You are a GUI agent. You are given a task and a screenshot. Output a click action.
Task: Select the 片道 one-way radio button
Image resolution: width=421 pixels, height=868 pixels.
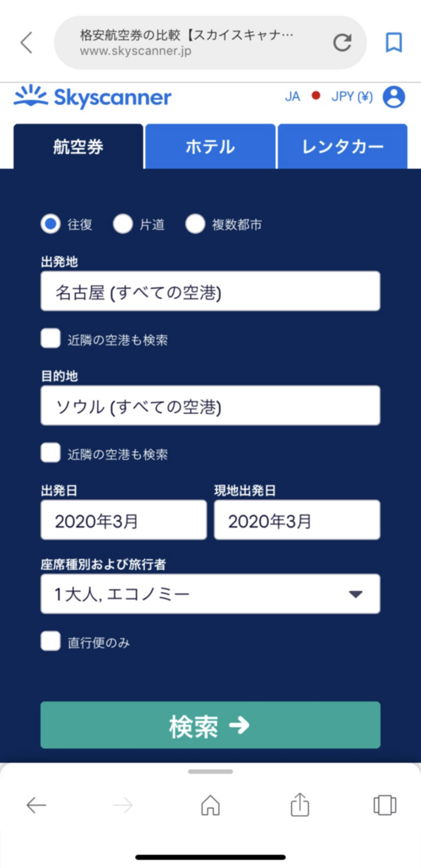pyautogui.click(x=123, y=224)
